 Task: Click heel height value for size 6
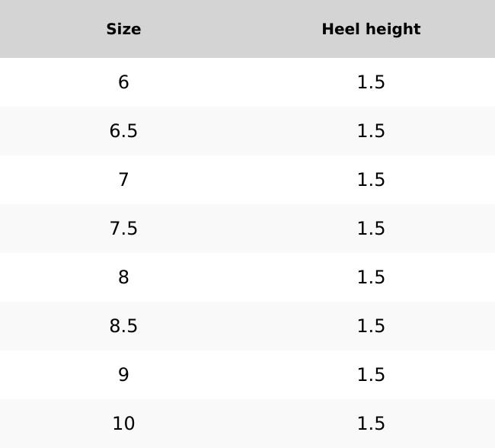371,82
